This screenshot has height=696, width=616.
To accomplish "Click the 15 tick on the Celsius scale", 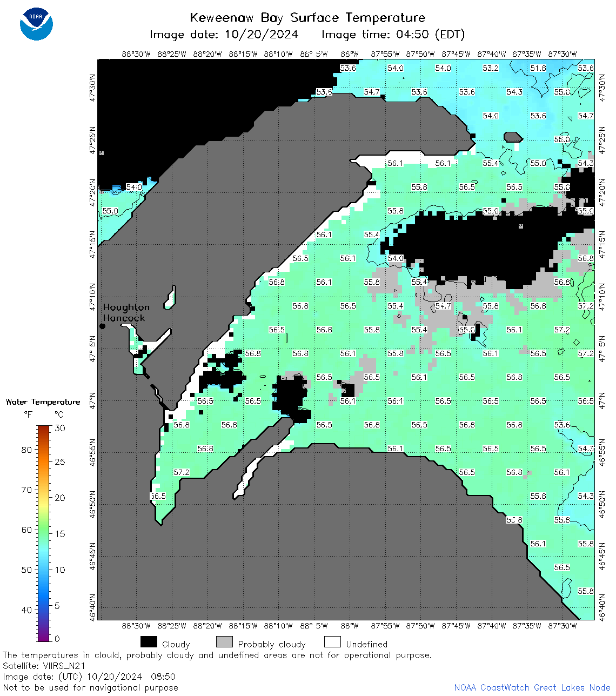I will tap(60, 533).
